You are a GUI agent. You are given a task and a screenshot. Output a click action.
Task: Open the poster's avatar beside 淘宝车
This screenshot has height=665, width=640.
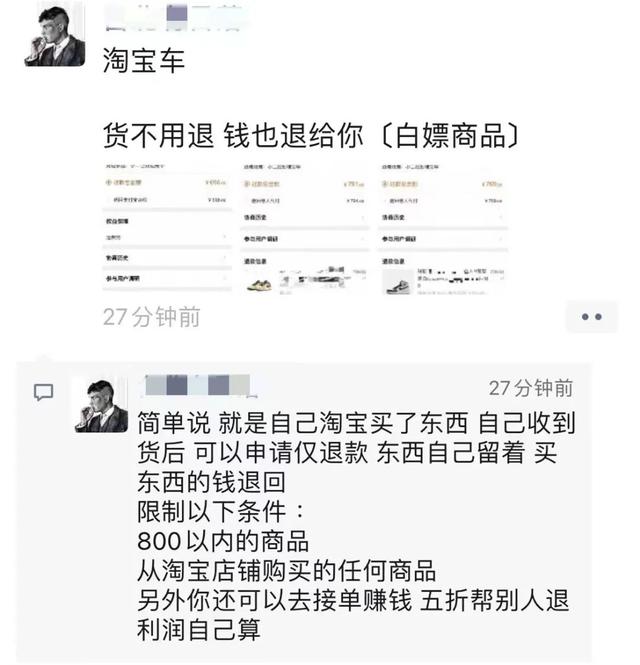click(54, 34)
